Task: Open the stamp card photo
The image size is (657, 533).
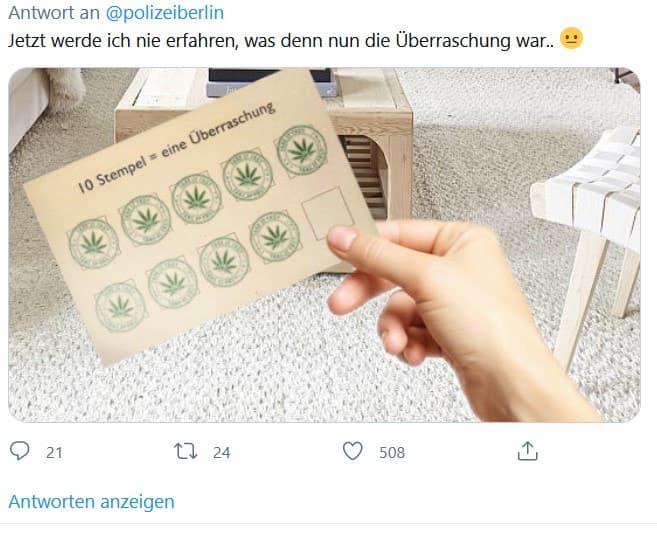Action: point(324,245)
